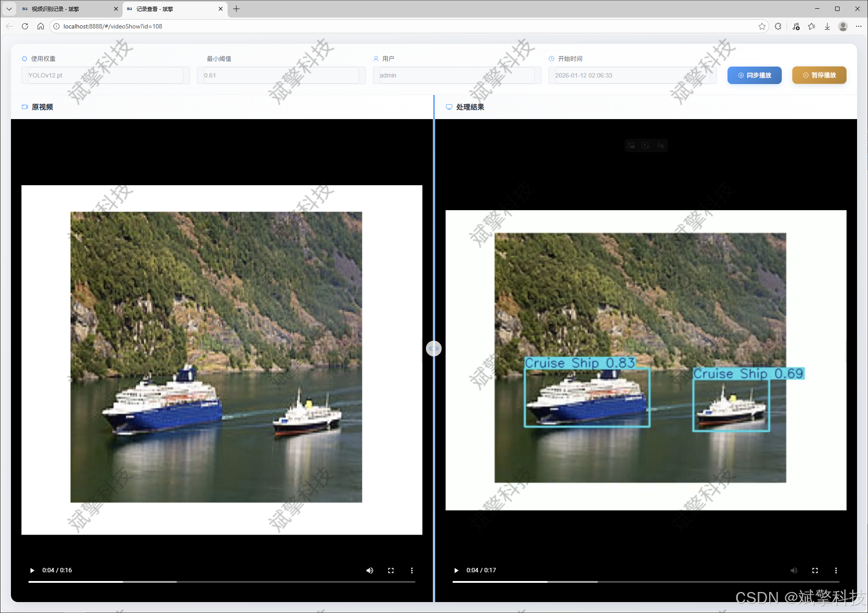Viewport: 868px width, 613px height.
Task: Click the blue 同步播放 button
Action: pos(754,75)
